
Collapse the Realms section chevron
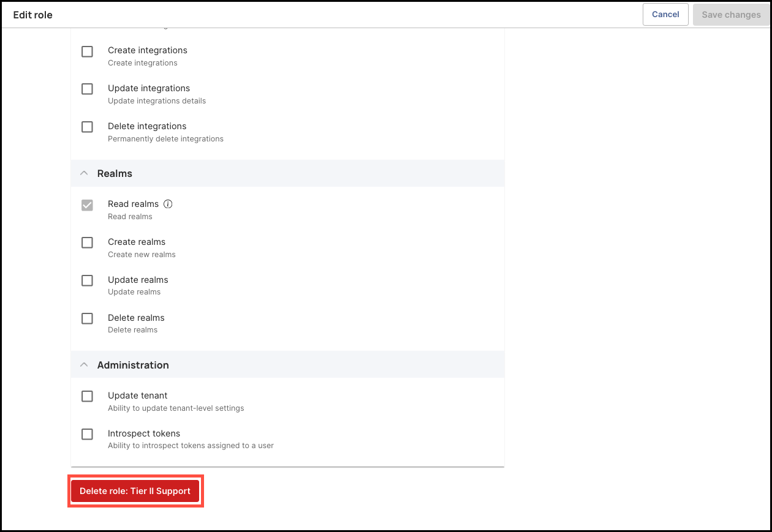click(84, 173)
